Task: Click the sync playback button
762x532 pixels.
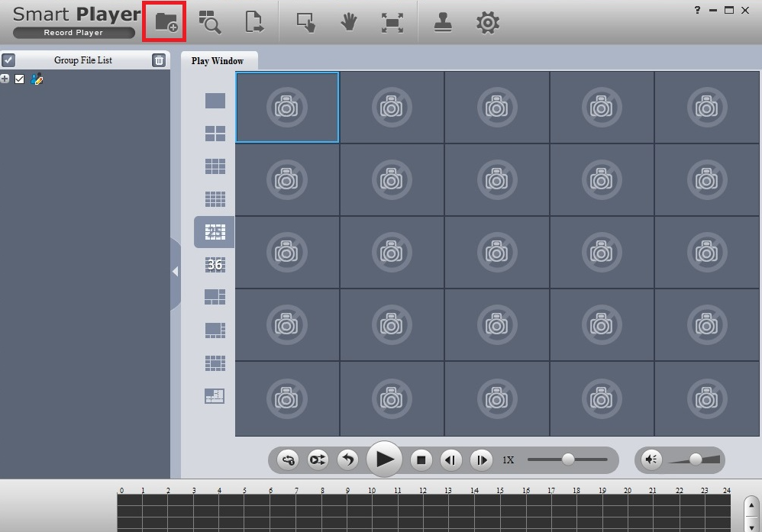Action: pos(288,459)
